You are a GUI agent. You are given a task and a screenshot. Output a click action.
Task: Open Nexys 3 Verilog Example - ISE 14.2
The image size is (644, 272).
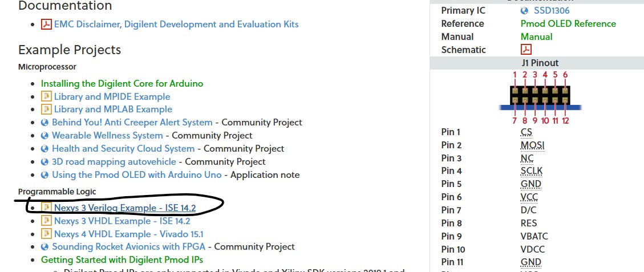click(125, 208)
